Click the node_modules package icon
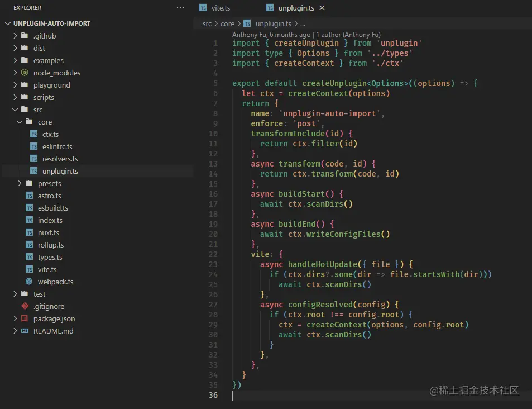Viewport: 532px width, 409px height. pos(25,72)
